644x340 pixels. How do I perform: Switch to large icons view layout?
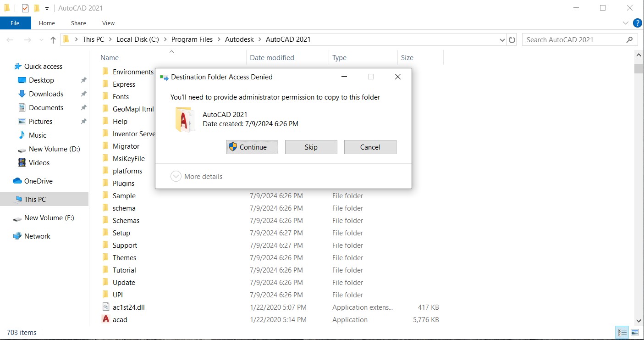(635, 333)
